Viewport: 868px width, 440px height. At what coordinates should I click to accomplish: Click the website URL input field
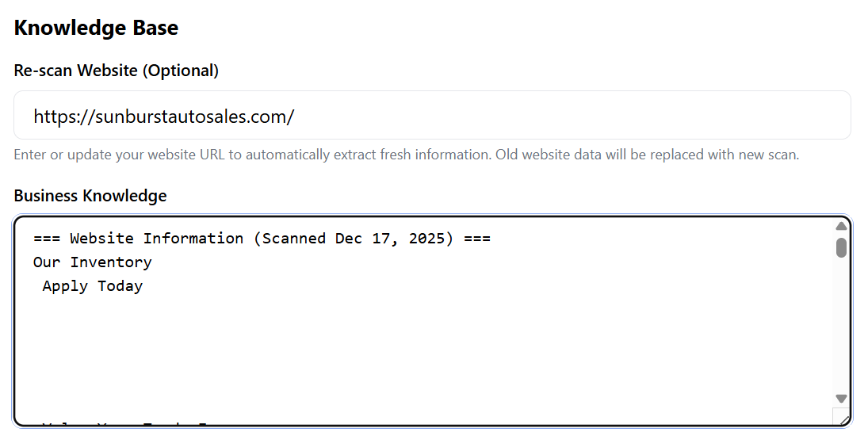pos(432,116)
